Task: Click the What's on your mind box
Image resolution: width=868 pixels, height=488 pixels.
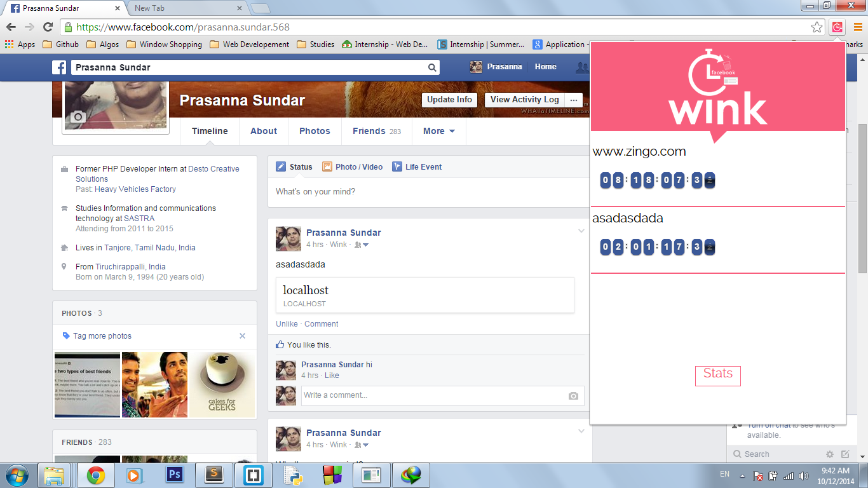Action: (x=430, y=192)
